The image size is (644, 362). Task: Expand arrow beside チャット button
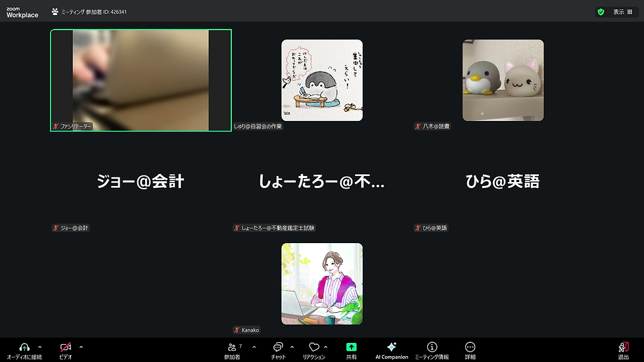[x=292, y=348]
